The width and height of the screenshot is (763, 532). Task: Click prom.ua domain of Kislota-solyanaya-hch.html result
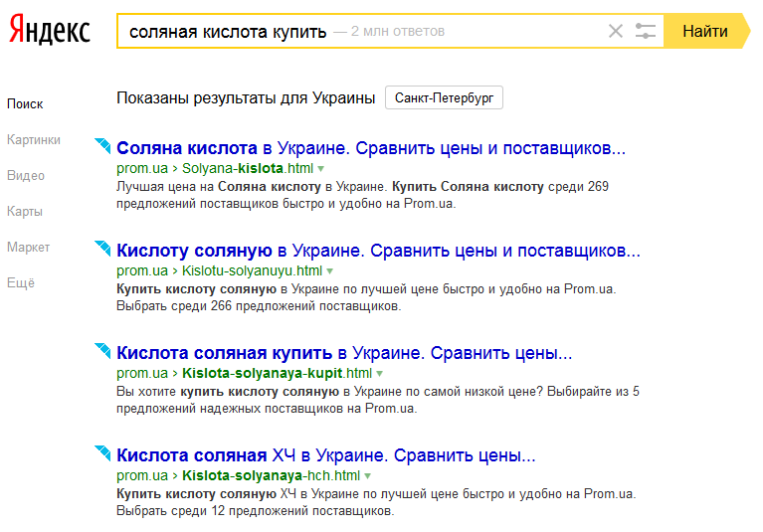142,475
